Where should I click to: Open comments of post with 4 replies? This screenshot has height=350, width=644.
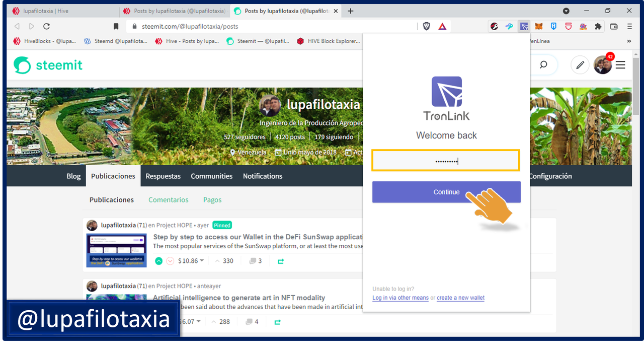tap(252, 322)
